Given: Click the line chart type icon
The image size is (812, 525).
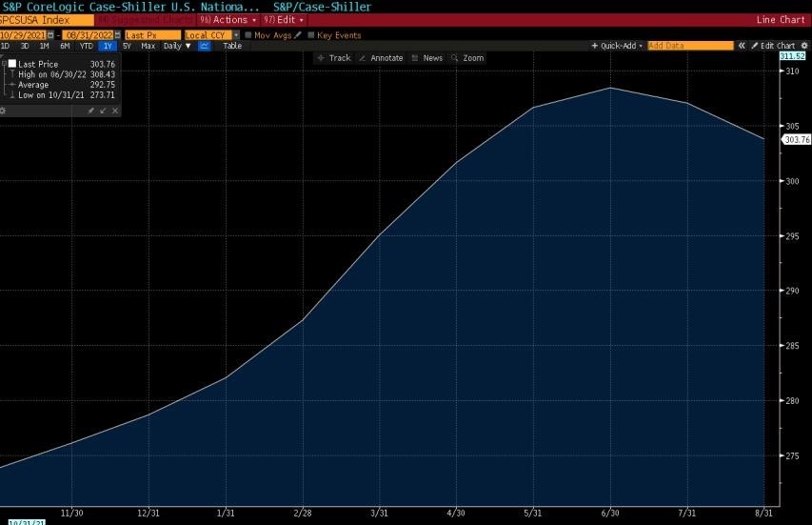Looking at the screenshot, I should click(205, 46).
